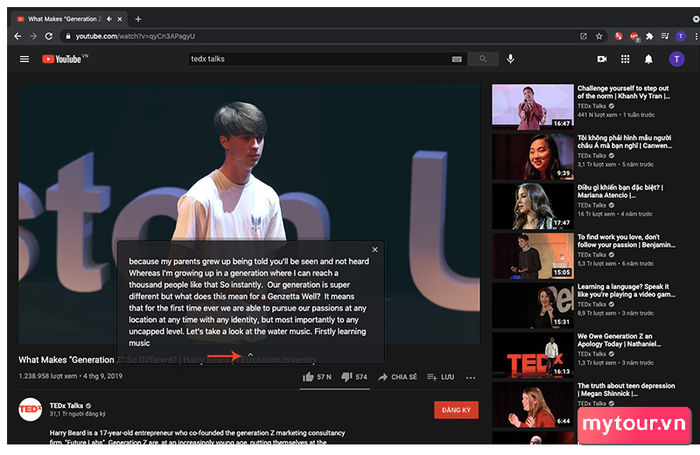Click the search magnifier button
Viewport: 700px width, 455px height.
(x=483, y=59)
